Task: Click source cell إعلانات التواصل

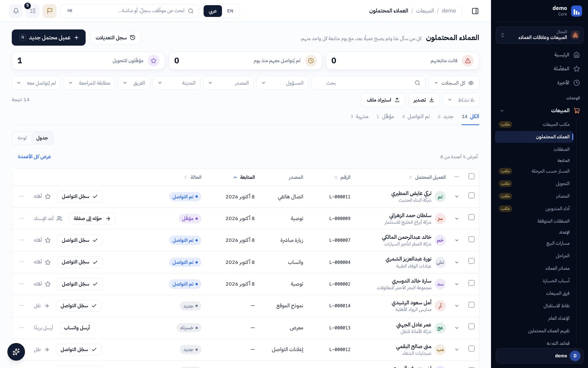Action: tap(288, 350)
